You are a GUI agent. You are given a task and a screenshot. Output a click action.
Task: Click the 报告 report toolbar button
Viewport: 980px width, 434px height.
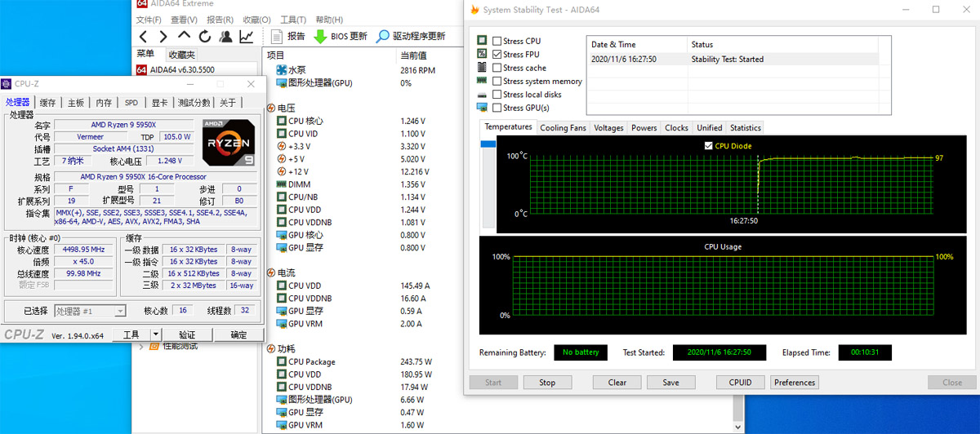(287, 37)
